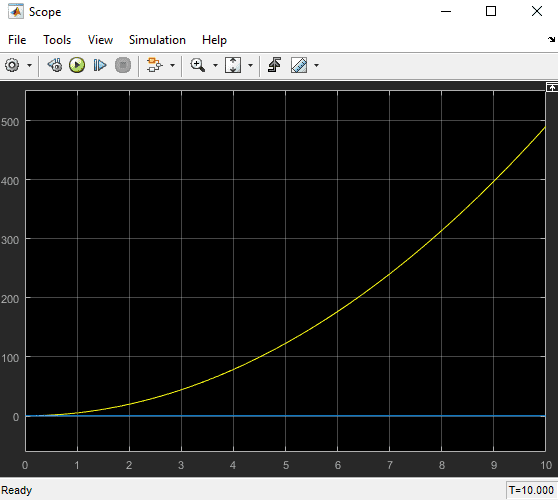Click the dock scope arrow in menu bar
The image size is (558, 500).
551,40
